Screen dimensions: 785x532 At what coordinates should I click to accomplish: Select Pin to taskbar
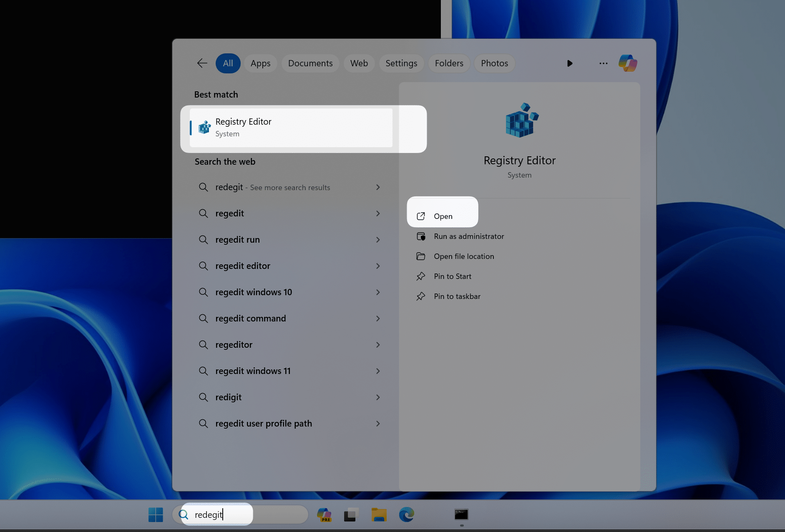tap(457, 296)
